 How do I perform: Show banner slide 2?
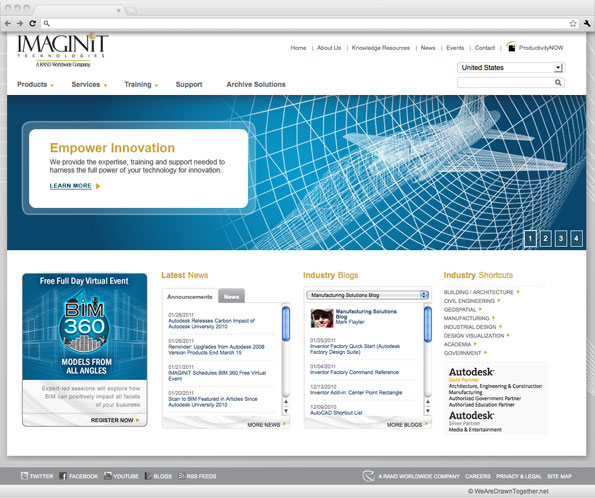545,238
